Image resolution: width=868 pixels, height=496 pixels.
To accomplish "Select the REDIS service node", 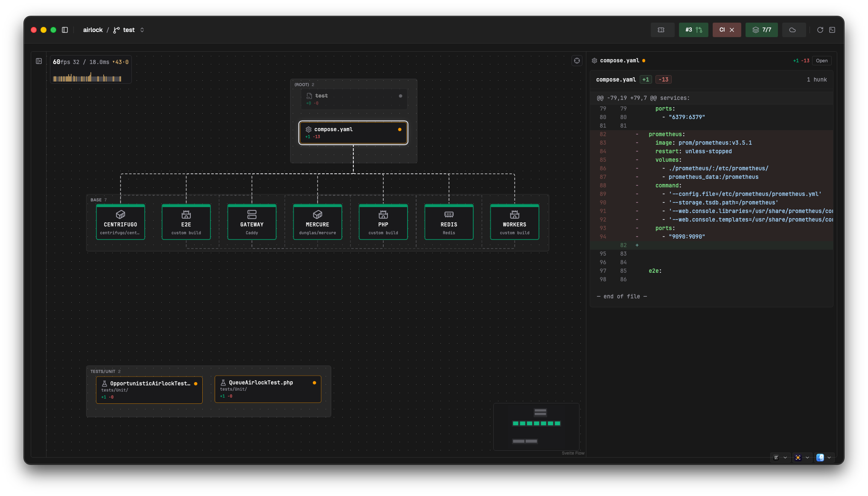I will coord(449,222).
